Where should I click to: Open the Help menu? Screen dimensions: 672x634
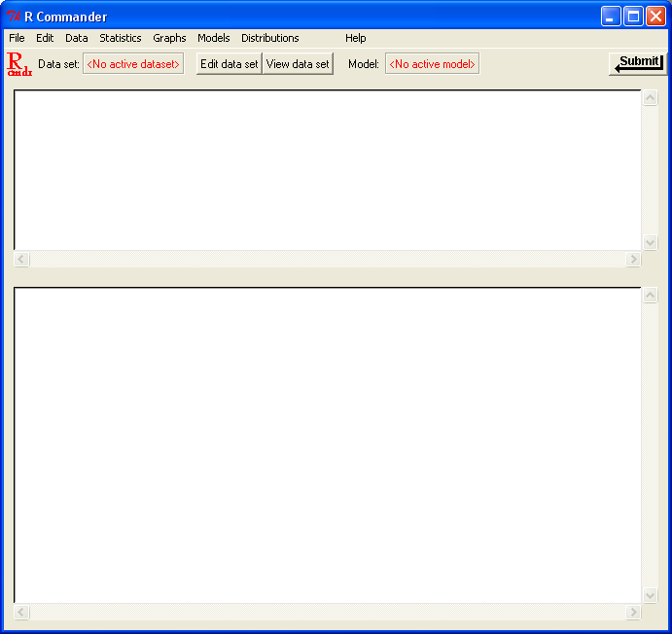pos(355,38)
